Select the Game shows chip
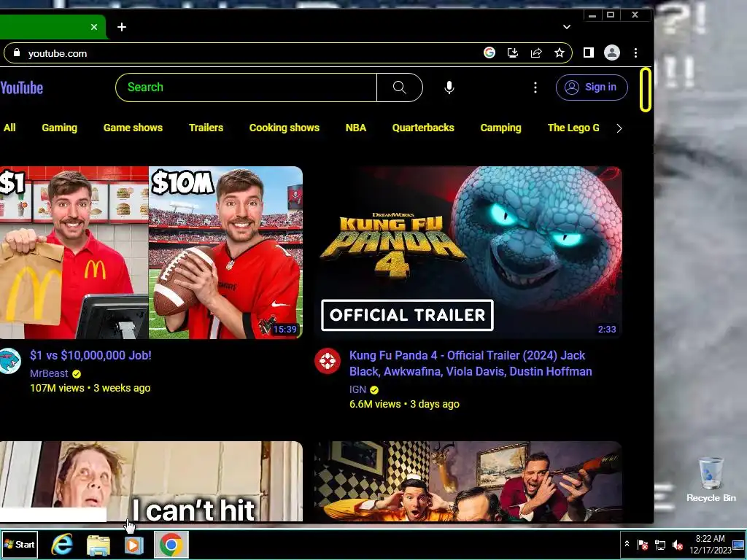The image size is (747, 560). pos(133,128)
